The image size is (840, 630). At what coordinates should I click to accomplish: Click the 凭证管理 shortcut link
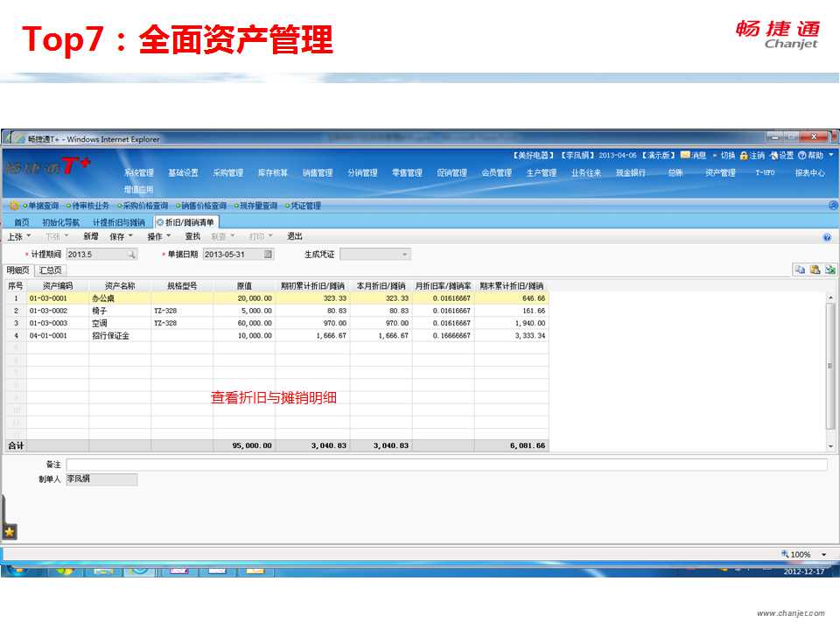304,206
